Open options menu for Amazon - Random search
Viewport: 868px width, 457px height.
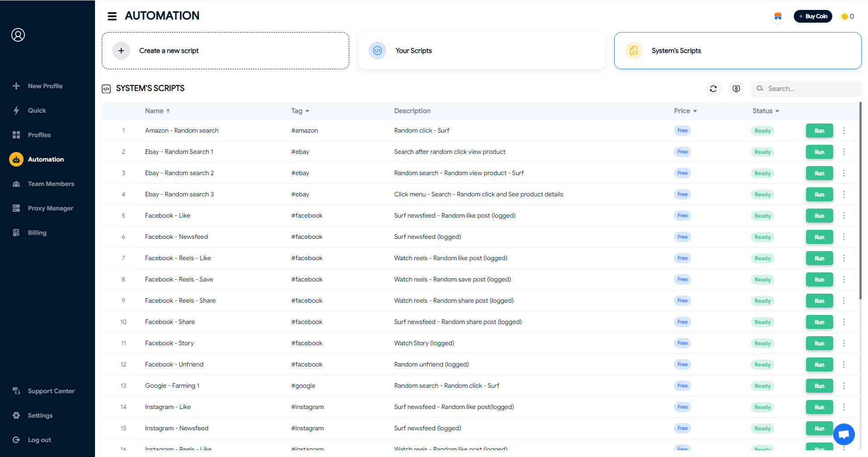point(844,131)
